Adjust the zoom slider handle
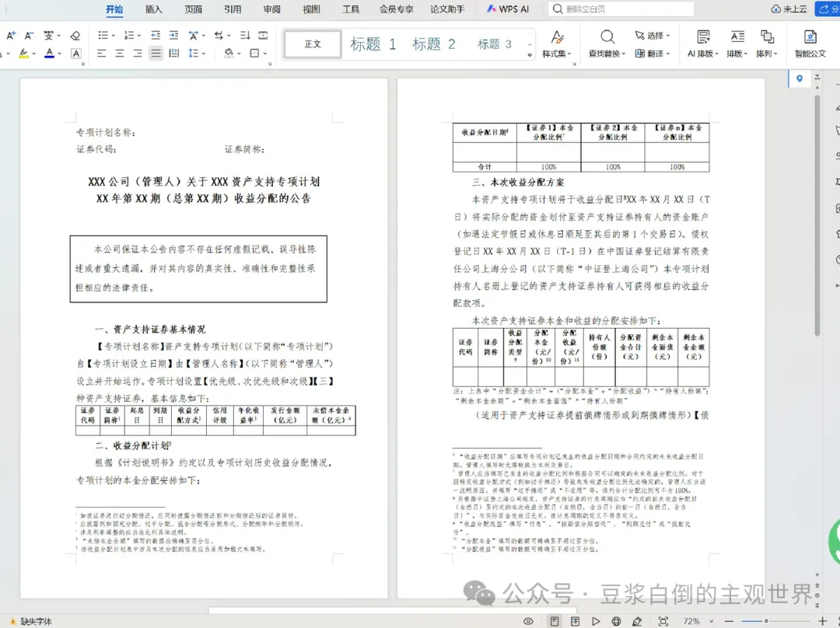Viewport: 840px width, 628px height. coord(766,621)
